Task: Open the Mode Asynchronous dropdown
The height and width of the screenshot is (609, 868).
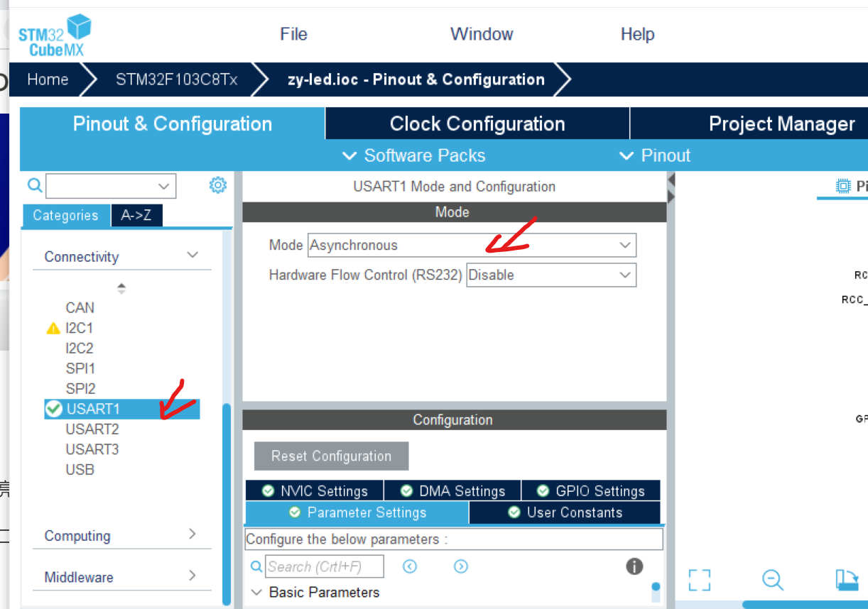Action: click(x=472, y=245)
